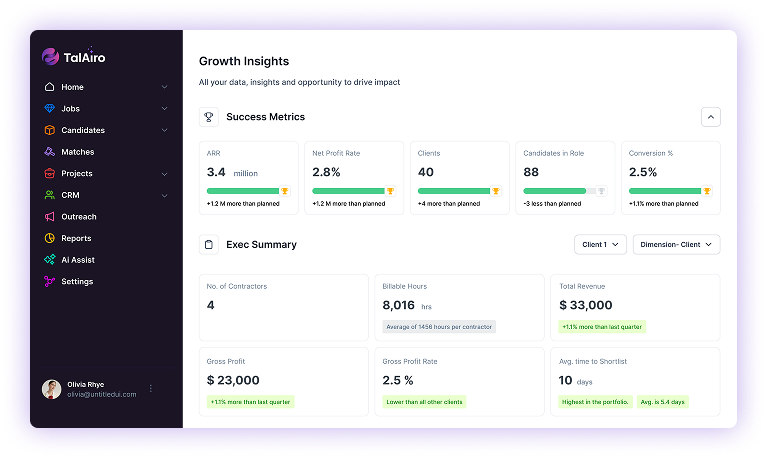
Task: Open the Client 1 dropdown
Action: click(x=600, y=244)
